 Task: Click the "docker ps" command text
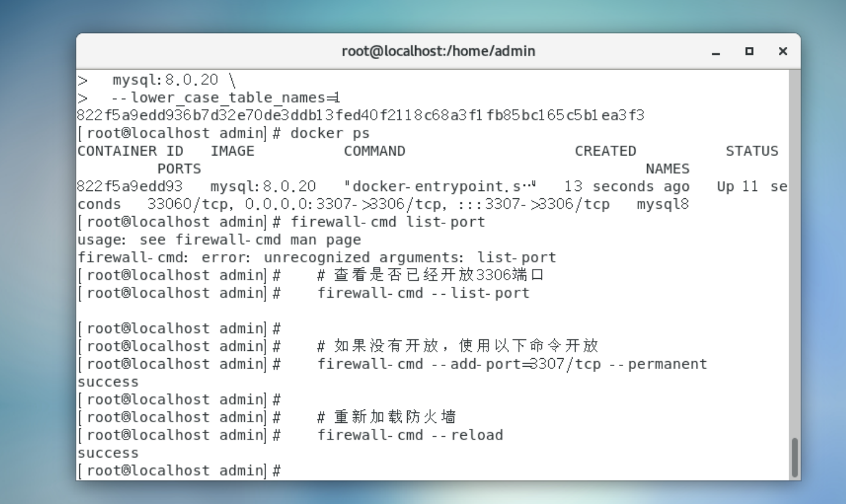coord(330,133)
